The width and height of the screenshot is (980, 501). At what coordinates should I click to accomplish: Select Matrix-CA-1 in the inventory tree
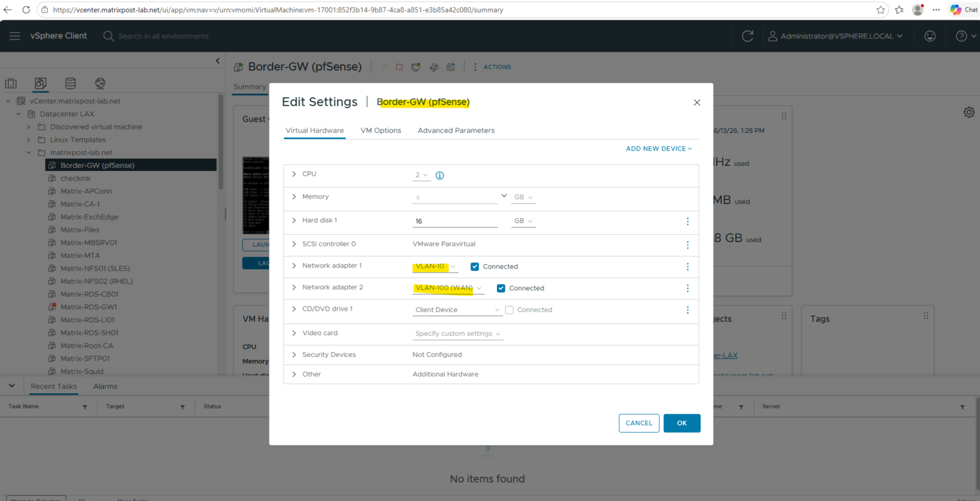click(80, 204)
